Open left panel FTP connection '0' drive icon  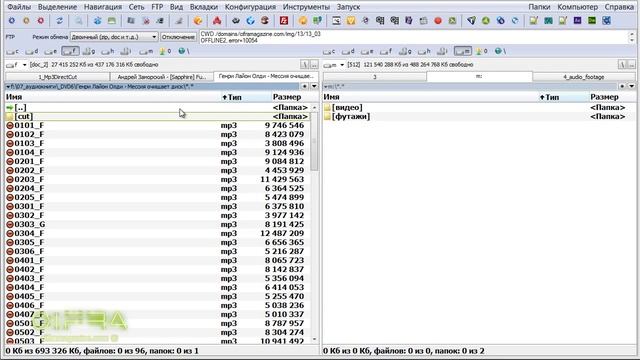pyautogui.click(x=165, y=51)
